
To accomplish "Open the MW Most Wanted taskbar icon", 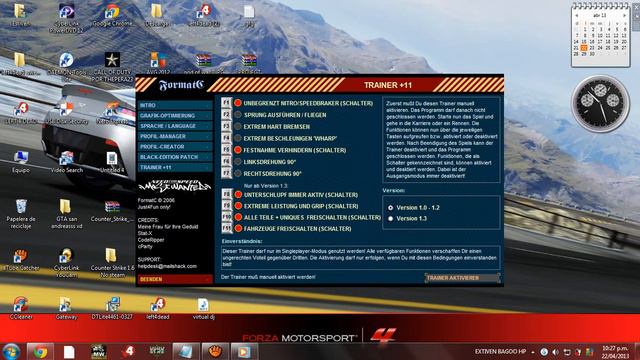I will click(x=98, y=351).
